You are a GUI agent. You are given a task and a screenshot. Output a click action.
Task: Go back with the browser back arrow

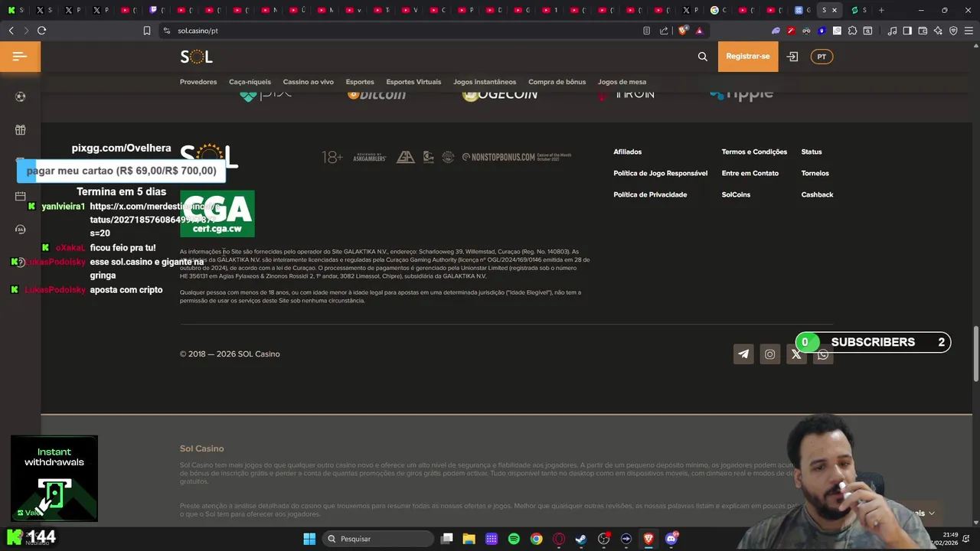[11, 31]
